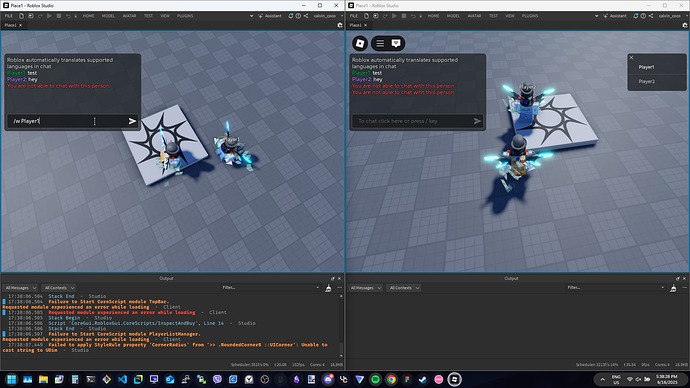This screenshot has width=690, height=388.
Task: Open the Roblox menu logo button
Action: coord(360,43)
